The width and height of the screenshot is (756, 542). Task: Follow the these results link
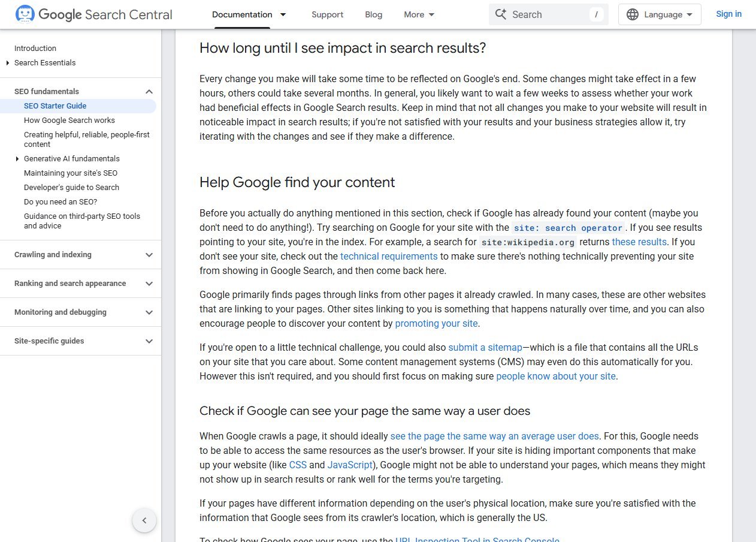639,242
